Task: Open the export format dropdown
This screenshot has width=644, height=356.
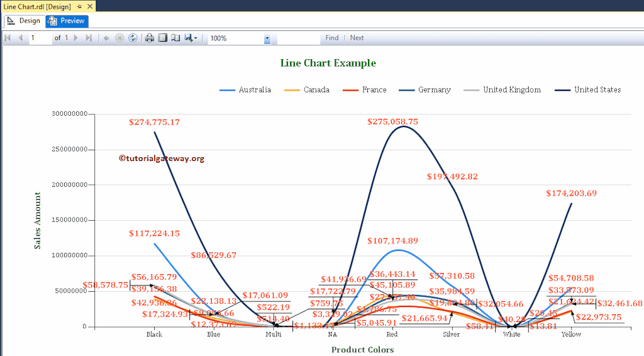Action: [191, 38]
